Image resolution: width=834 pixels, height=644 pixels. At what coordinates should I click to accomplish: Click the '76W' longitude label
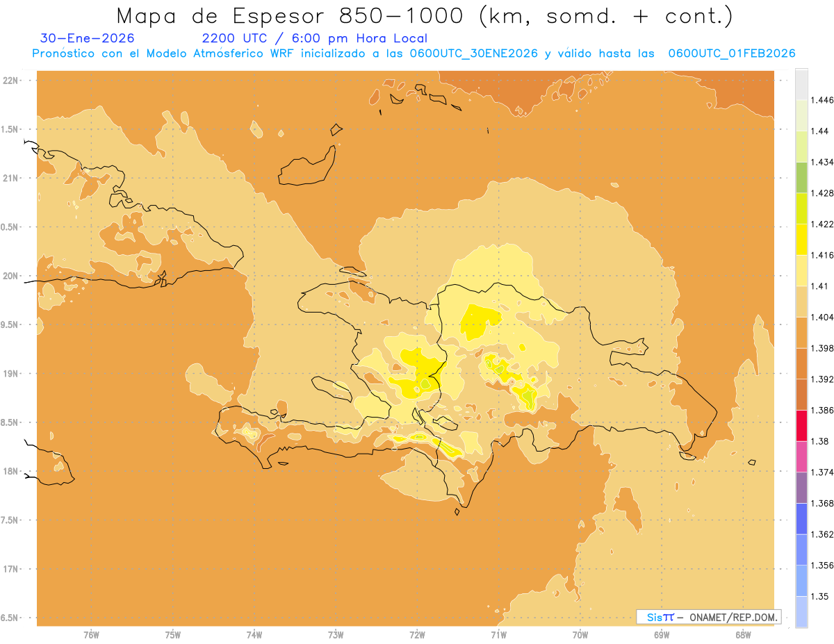91,634
